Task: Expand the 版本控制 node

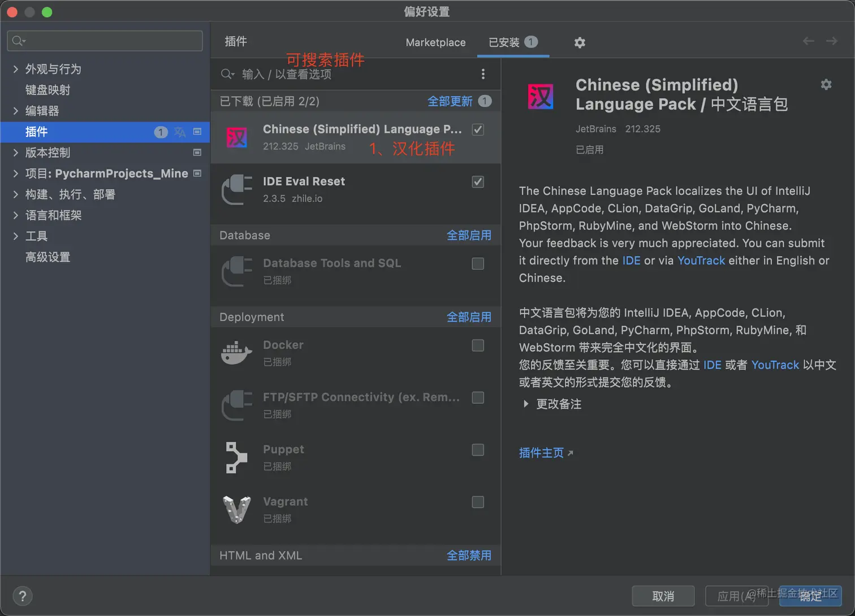Action: [x=15, y=153]
